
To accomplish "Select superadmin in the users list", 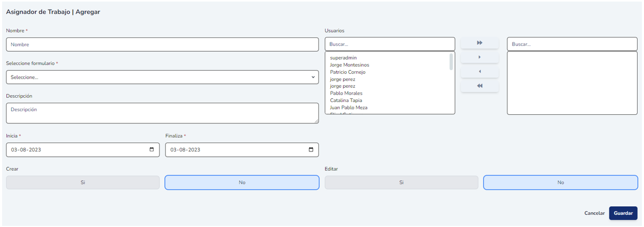I will (x=343, y=57).
